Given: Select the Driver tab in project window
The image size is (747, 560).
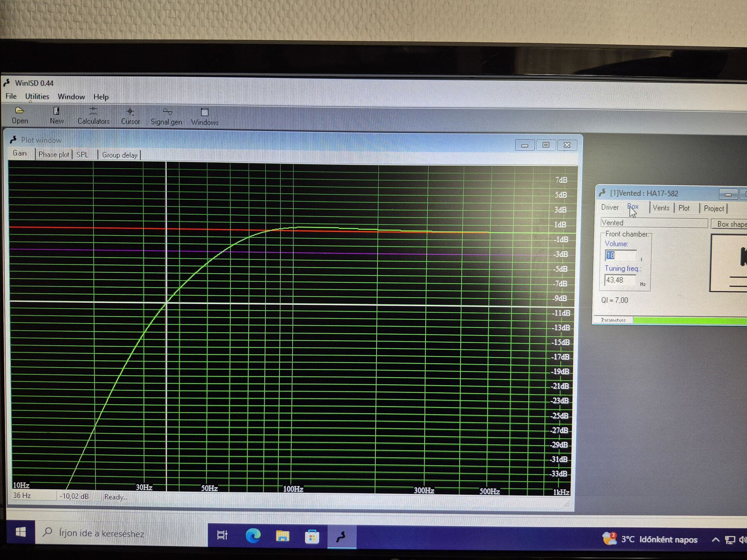Looking at the screenshot, I should pos(610,207).
